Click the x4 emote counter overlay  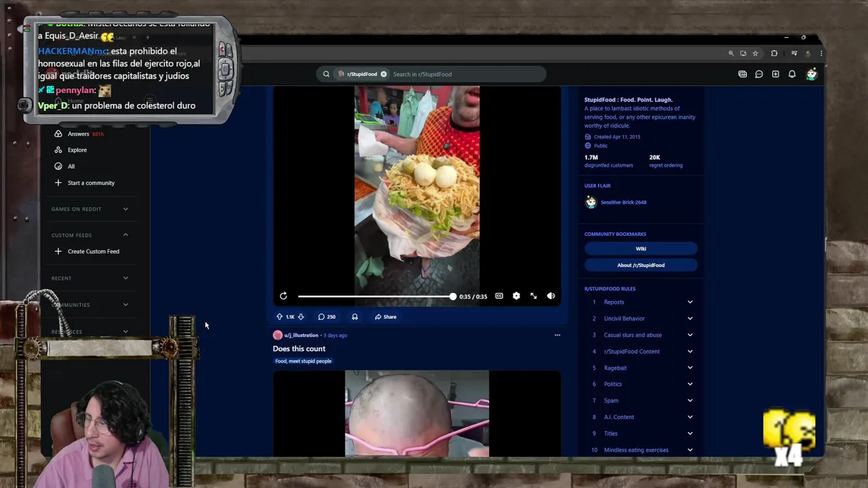click(x=789, y=439)
